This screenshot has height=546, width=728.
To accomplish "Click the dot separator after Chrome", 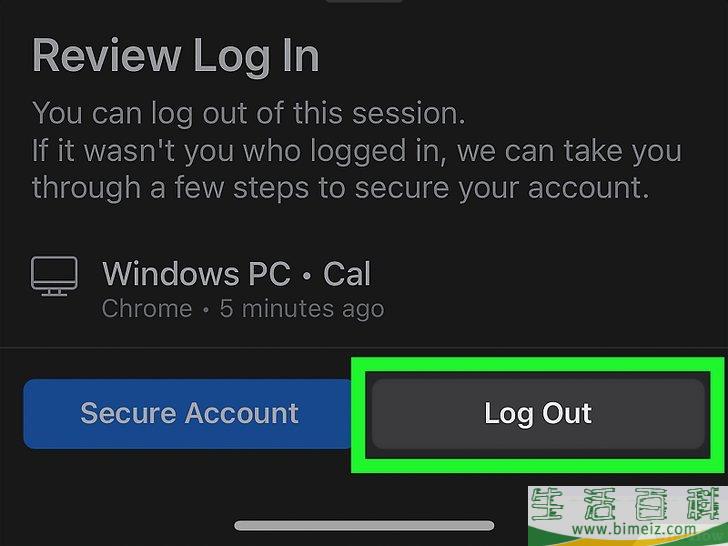I will [x=205, y=310].
